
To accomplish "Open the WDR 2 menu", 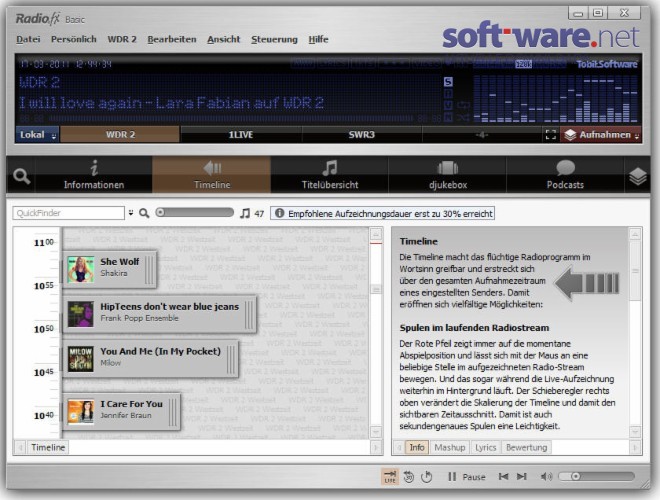I will [122, 39].
